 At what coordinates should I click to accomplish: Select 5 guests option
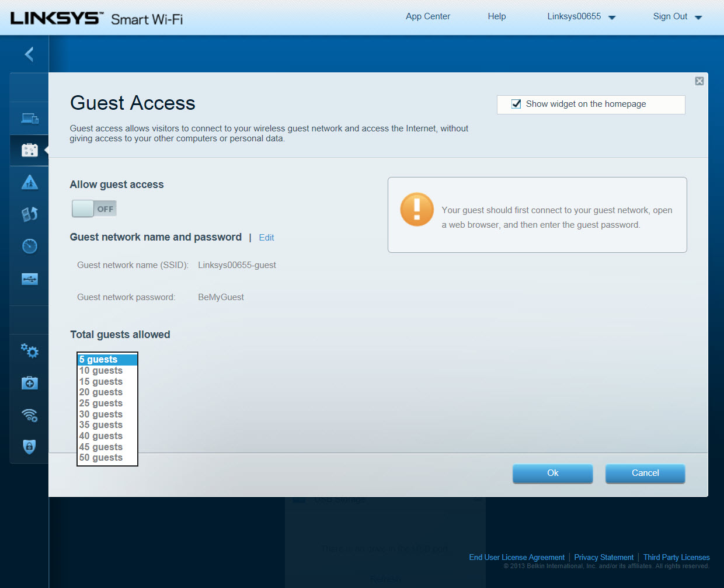[x=107, y=360]
